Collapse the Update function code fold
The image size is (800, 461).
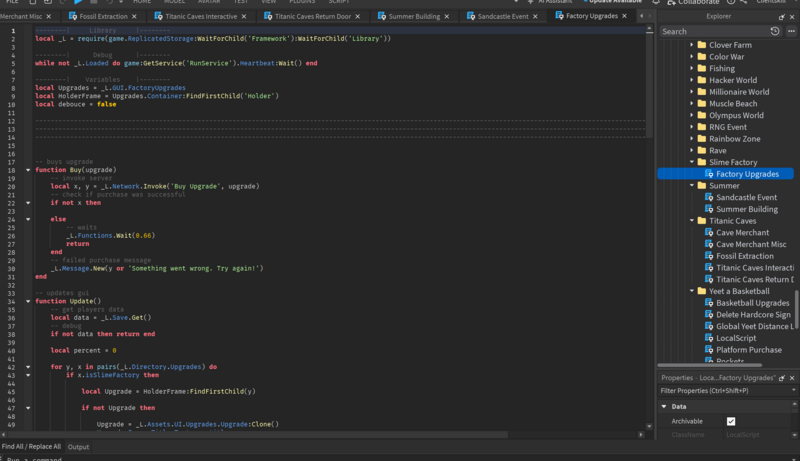[27, 300]
